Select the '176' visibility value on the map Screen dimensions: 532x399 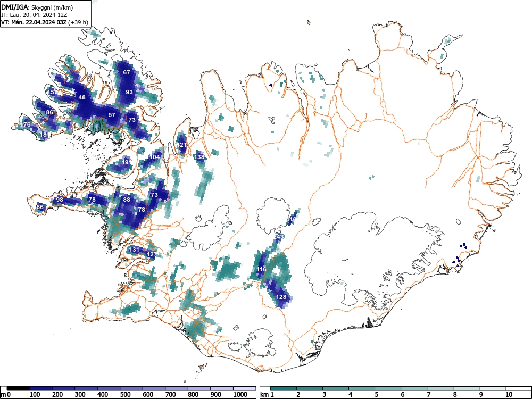click(x=26, y=124)
